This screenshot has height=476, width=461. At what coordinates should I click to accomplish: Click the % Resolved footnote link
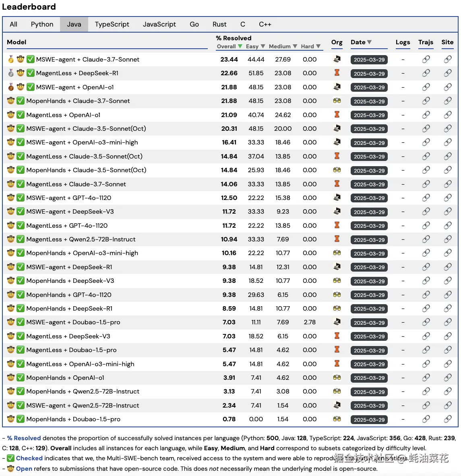tap(24, 438)
